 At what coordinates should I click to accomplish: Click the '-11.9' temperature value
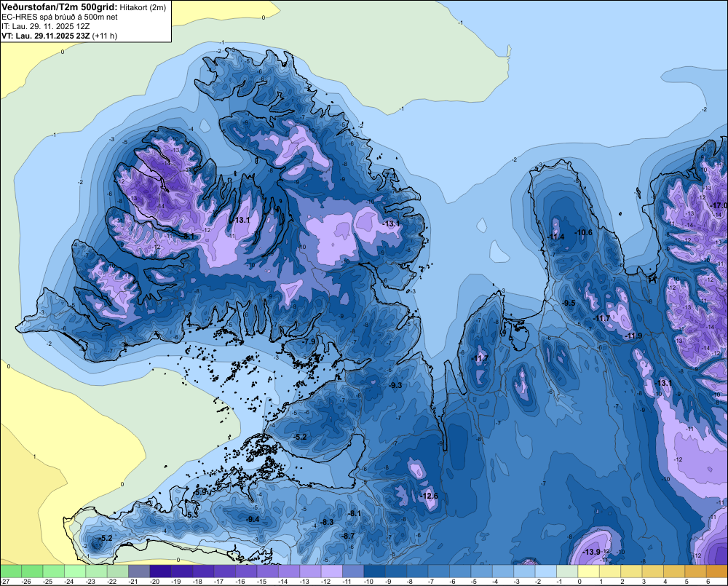pos(634,336)
